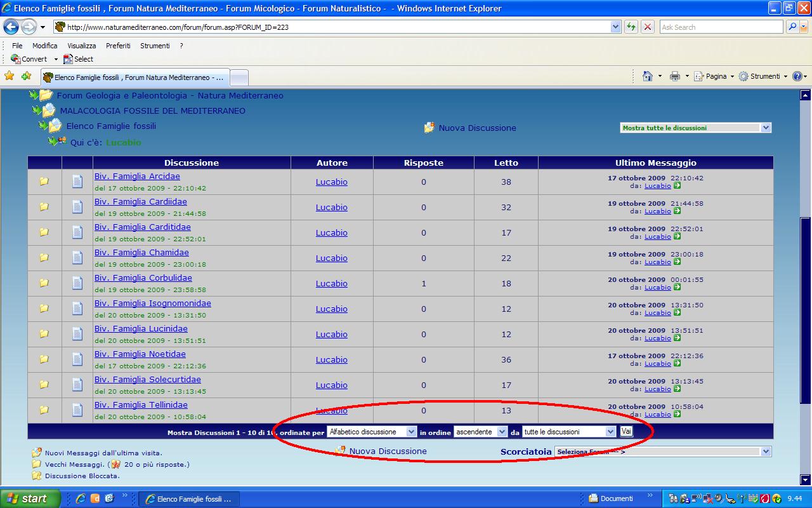Image resolution: width=812 pixels, height=508 pixels.
Task: Click bottom 'Nuova Discussione' link
Action: [x=388, y=451]
